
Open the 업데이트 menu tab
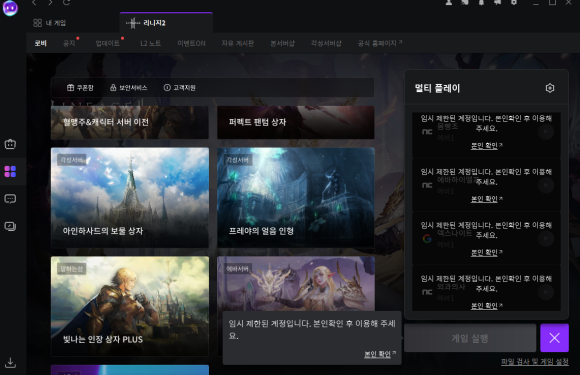pyautogui.click(x=107, y=43)
